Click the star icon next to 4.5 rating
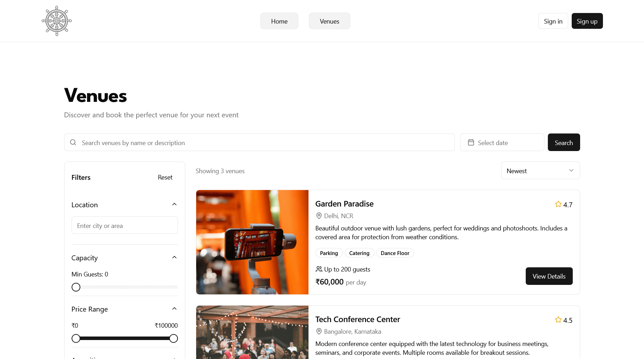 (x=558, y=320)
